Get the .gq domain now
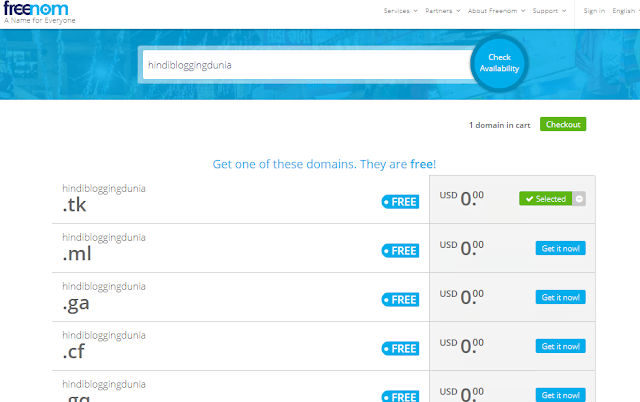 pos(560,395)
